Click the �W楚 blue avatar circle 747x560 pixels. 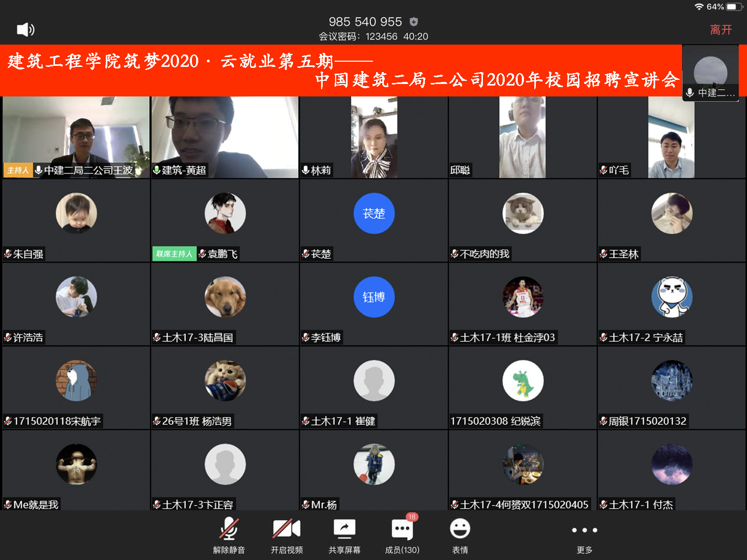point(374,214)
